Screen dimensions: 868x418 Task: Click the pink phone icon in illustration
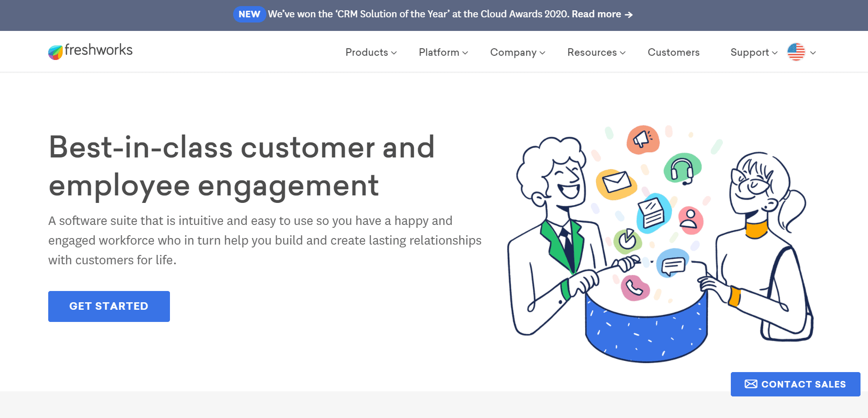635,288
